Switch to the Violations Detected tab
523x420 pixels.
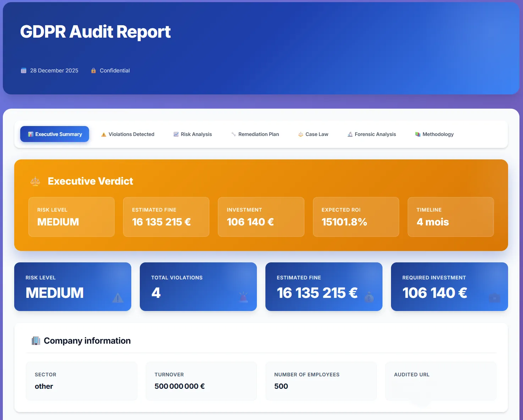tap(128, 134)
